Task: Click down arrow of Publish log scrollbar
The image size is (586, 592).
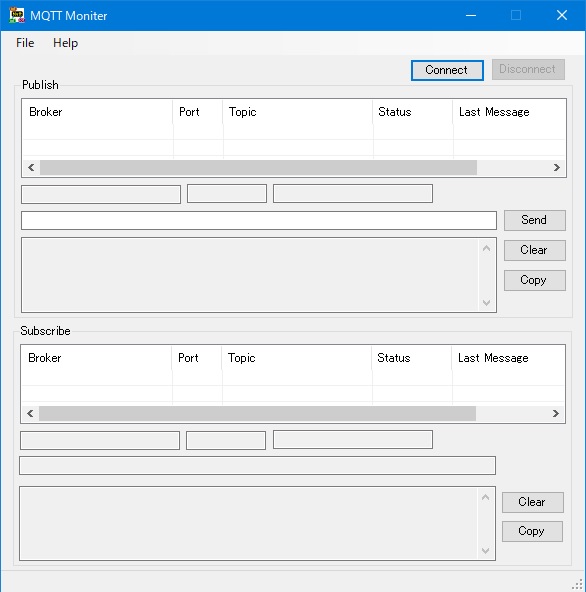Action: pos(487,302)
